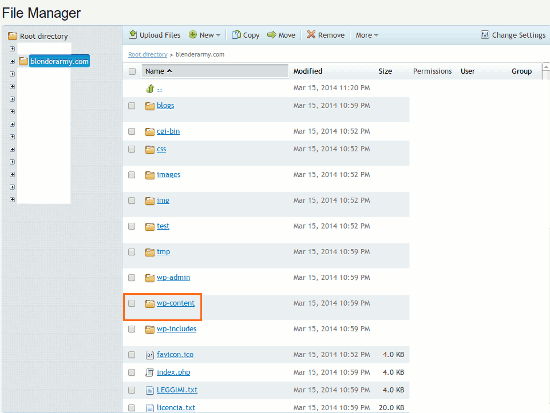Viewport: 550px width, 413px height.
Task: Click the Group column header
Action: (x=522, y=71)
